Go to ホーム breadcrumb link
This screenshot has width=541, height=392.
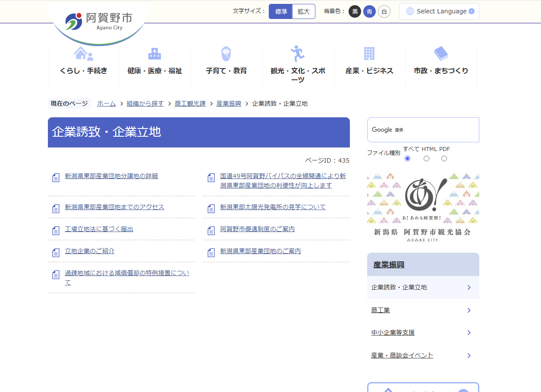tap(107, 103)
